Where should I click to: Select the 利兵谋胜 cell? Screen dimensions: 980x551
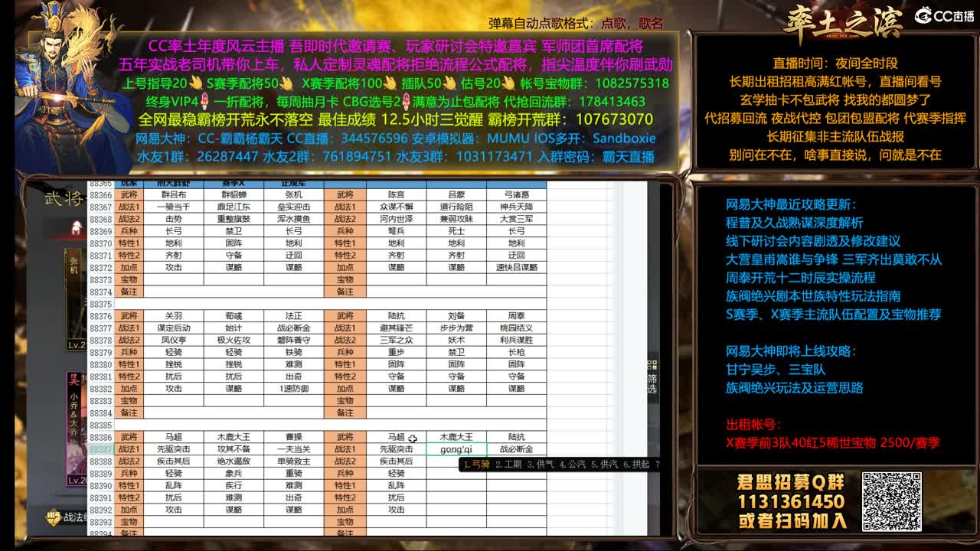coord(517,340)
